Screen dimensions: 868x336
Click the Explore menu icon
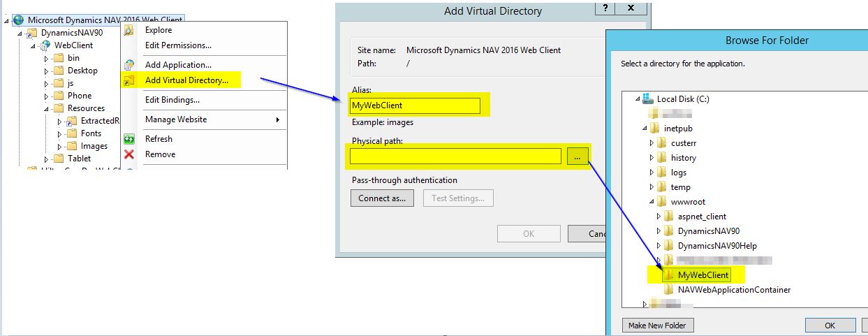click(x=128, y=30)
